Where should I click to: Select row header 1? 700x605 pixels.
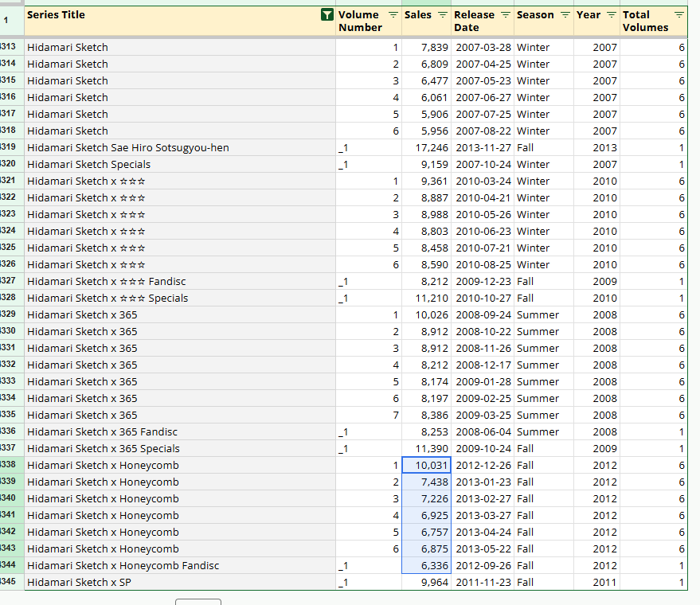(12, 21)
